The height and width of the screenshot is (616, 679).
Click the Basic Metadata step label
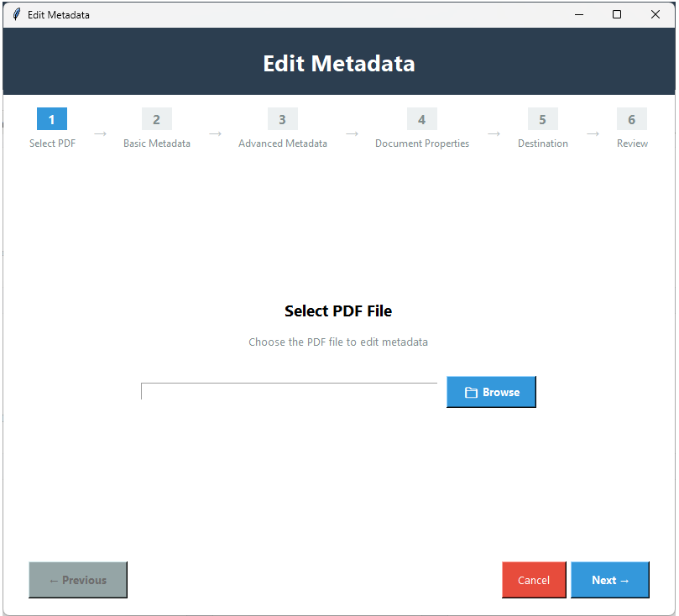pos(156,144)
